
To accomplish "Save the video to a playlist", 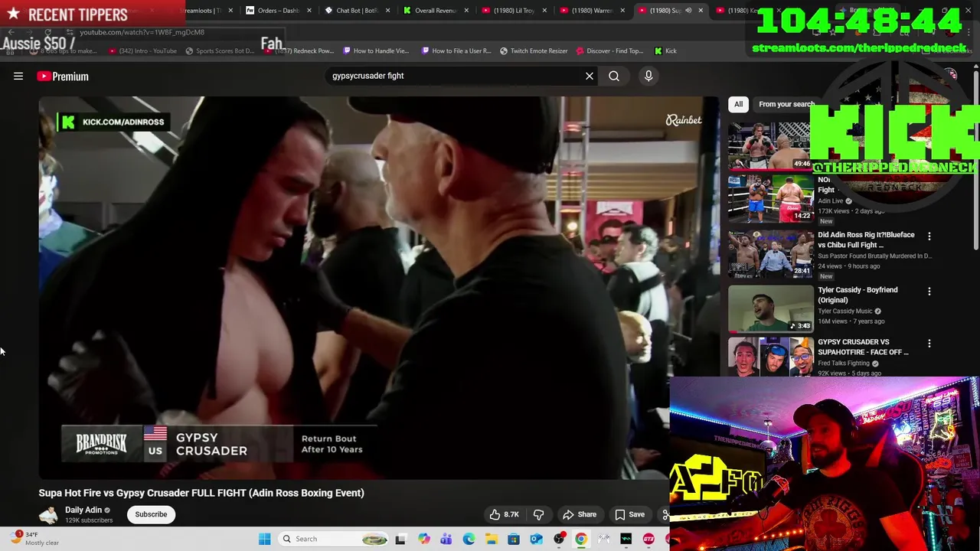I will 629,514.
